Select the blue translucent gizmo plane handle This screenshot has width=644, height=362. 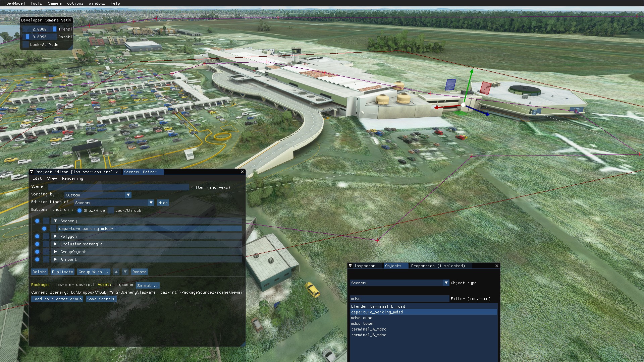pos(450,84)
